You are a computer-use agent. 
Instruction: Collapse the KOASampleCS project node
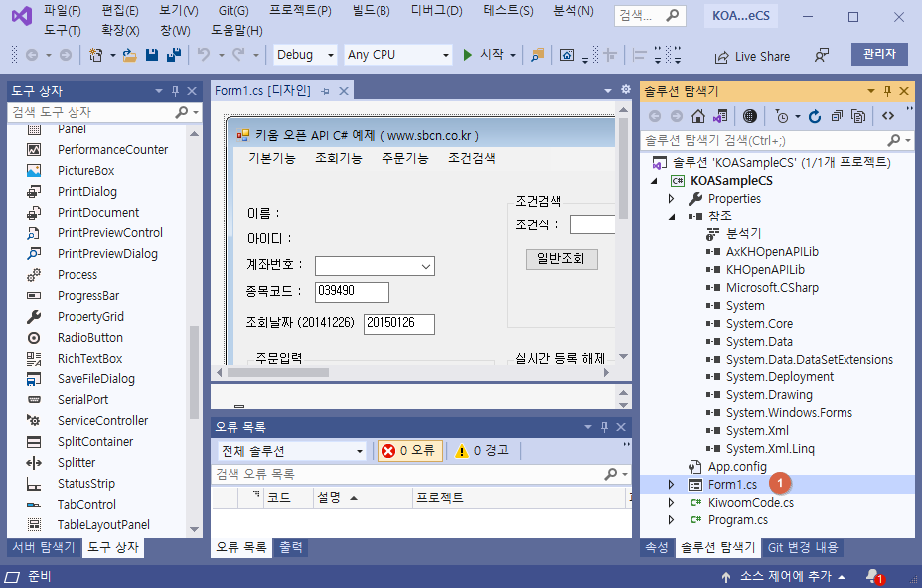click(654, 181)
